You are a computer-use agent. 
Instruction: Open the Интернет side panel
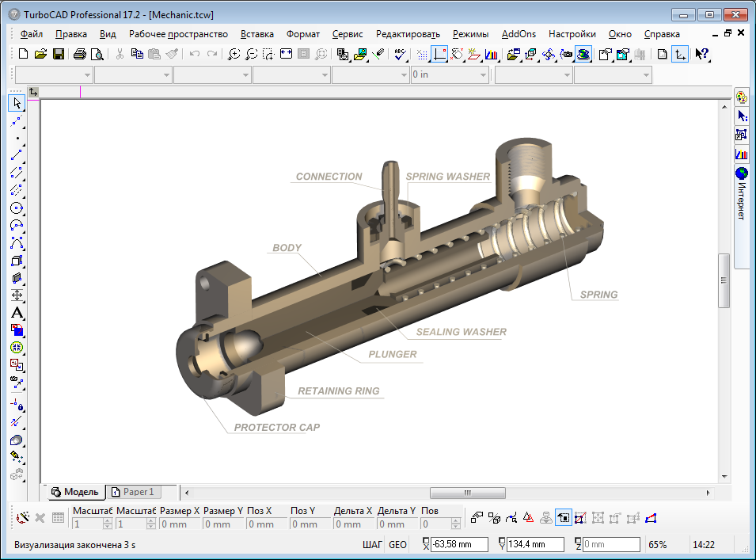click(742, 196)
